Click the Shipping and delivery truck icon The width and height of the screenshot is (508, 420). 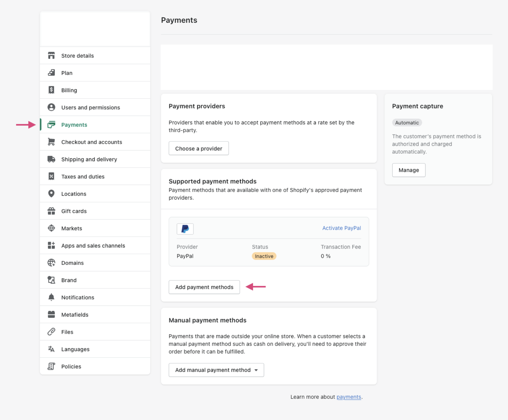click(51, 159)
